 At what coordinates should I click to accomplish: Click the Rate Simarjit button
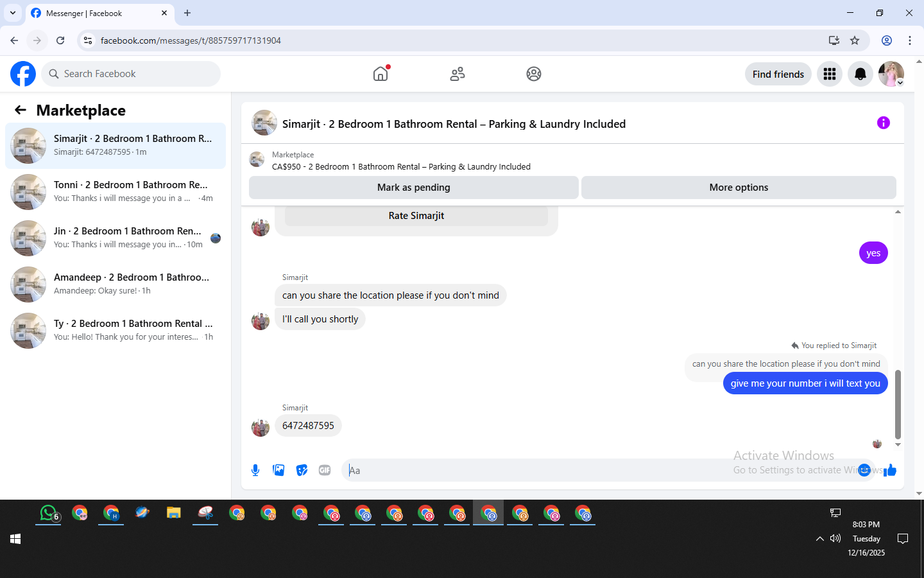pos(416,216)
